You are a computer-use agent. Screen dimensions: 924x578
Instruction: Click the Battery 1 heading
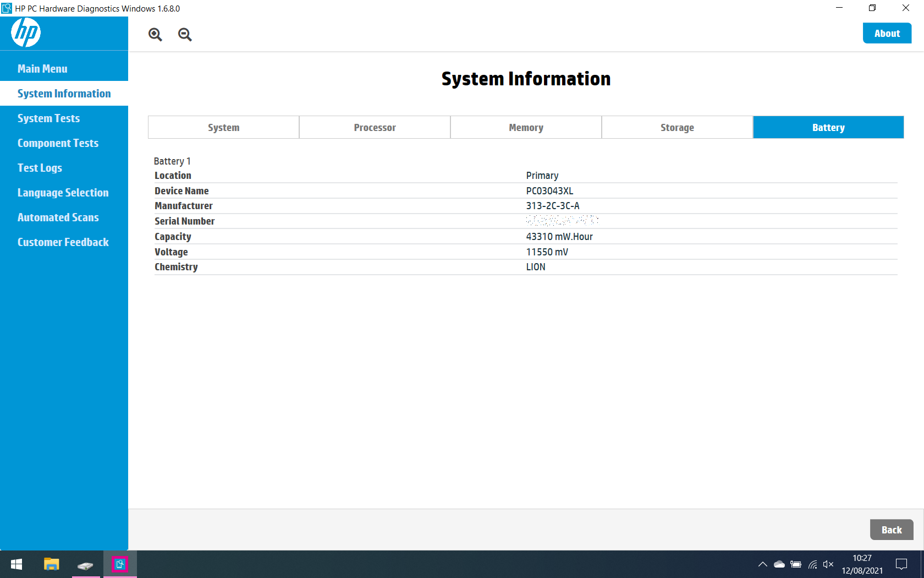pos(172,161)
